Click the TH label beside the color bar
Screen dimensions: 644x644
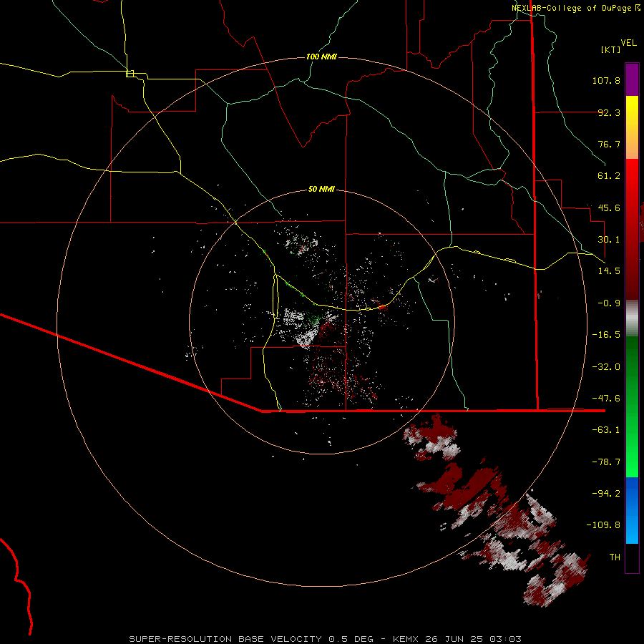[x=615, y=557]
